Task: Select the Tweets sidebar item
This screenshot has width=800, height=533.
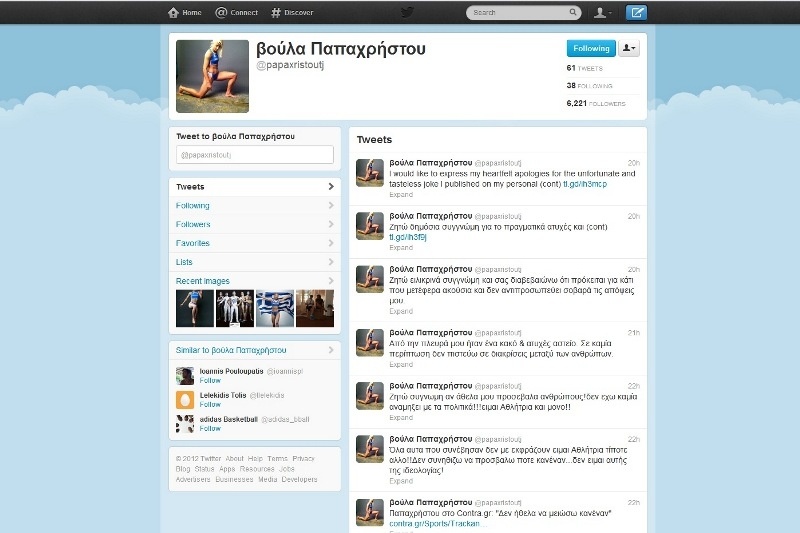Action: [255, 187]
